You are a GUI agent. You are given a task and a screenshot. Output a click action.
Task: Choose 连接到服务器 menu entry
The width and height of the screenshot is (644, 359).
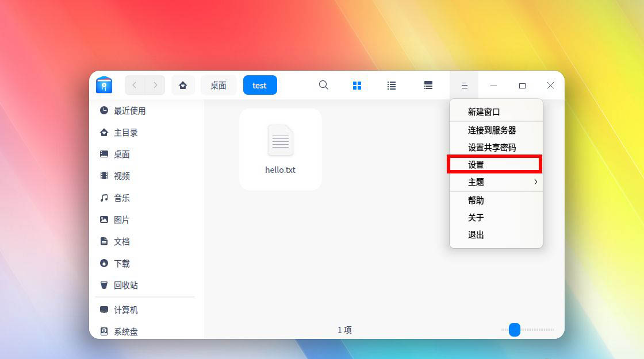coord(496,130)
